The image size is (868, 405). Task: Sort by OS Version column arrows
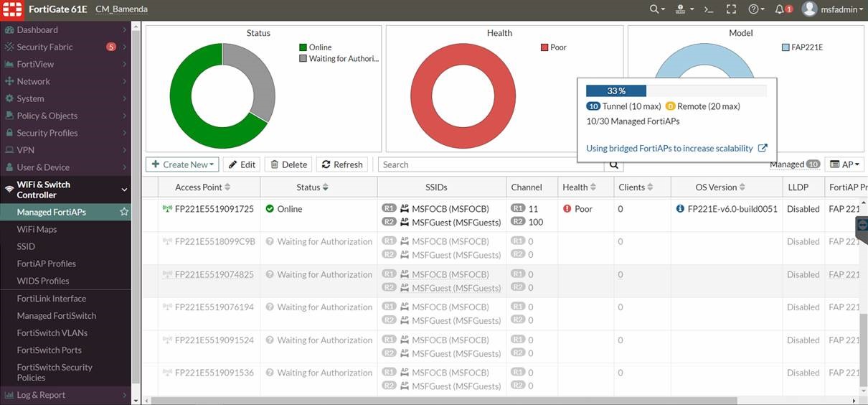742,187
